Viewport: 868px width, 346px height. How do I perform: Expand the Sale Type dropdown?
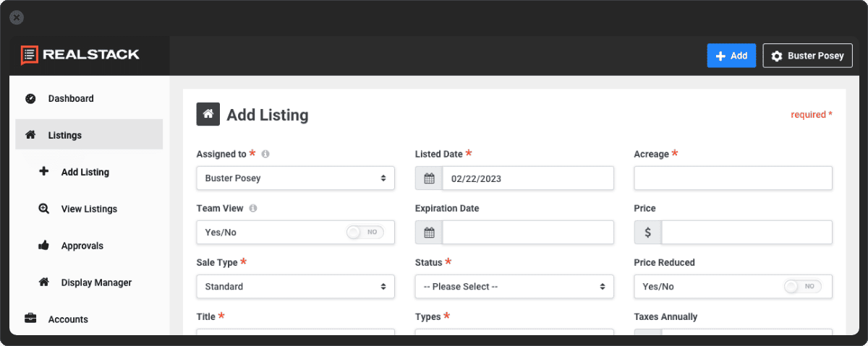pyautogui.click(x=295, y=287)
